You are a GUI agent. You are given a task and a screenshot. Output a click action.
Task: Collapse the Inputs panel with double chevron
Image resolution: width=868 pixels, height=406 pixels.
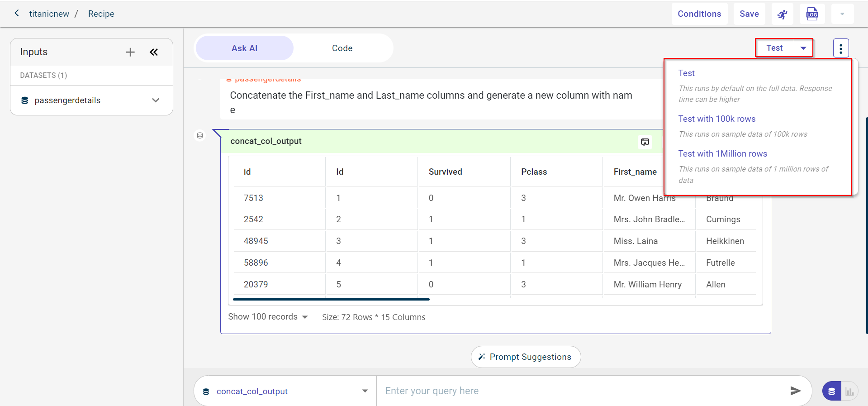(154, 53)
